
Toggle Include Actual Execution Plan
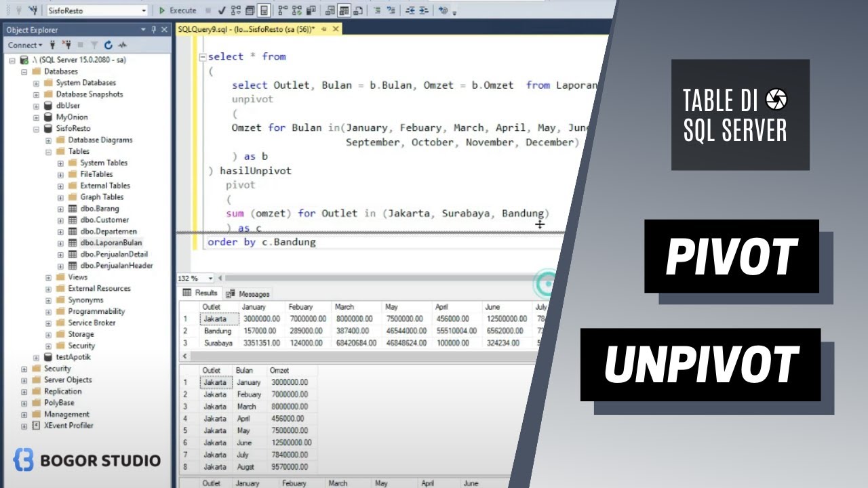(x=282, y=10)
